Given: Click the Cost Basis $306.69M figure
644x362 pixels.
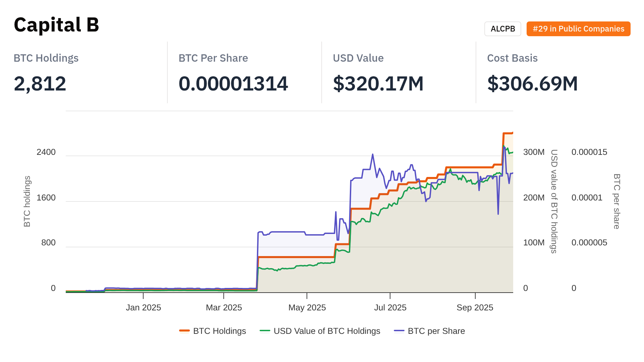Looking at the screenshot, I should (x=532, y=83).
